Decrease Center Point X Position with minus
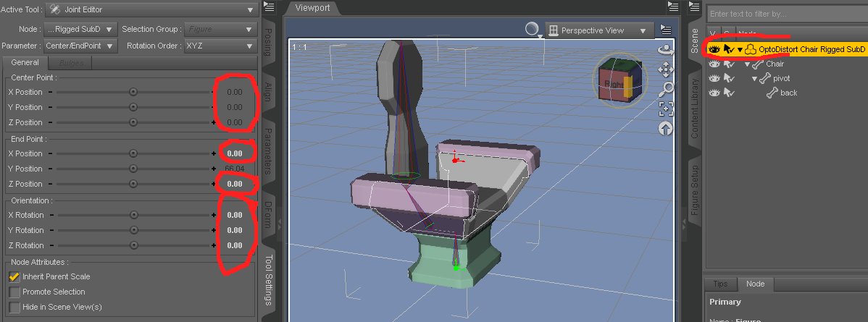Viewport: 868px width, 322px height. pyautogui.click(x=50, y=92)
